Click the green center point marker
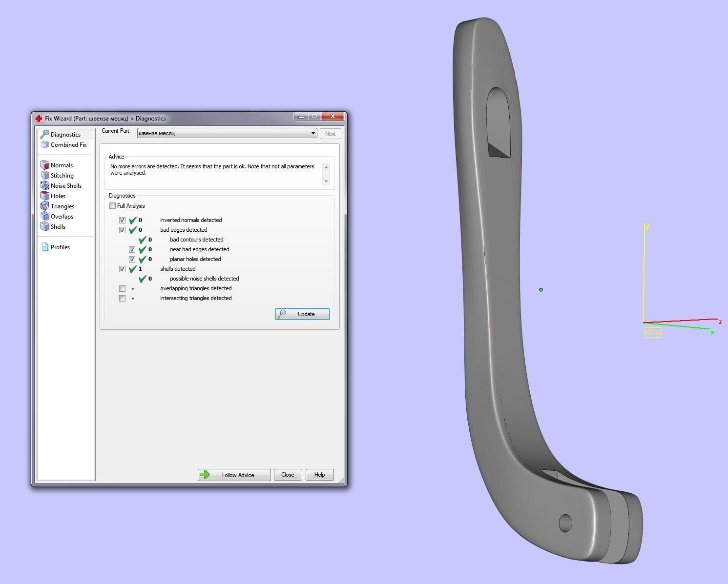The width and height of the screenshot is (728, 584). (x=541, y=290)
